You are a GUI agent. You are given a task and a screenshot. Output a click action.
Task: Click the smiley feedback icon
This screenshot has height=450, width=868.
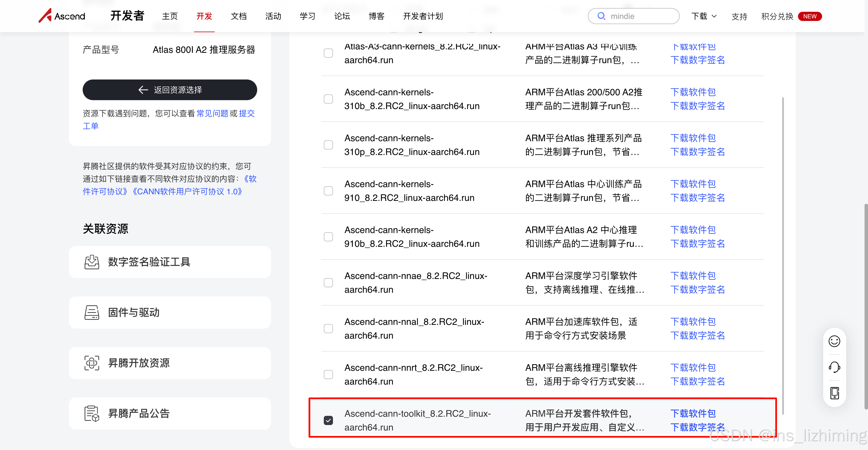(834, 341)
